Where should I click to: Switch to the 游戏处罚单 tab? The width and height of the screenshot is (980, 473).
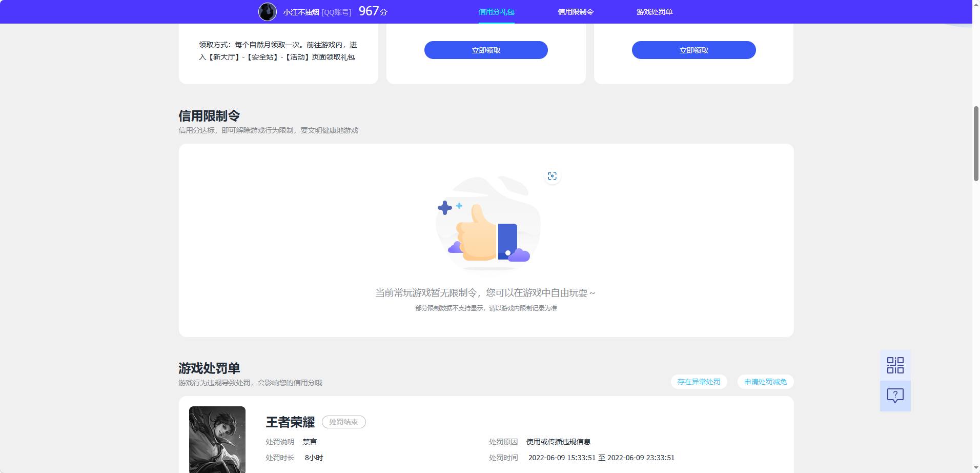pos(655,12)
